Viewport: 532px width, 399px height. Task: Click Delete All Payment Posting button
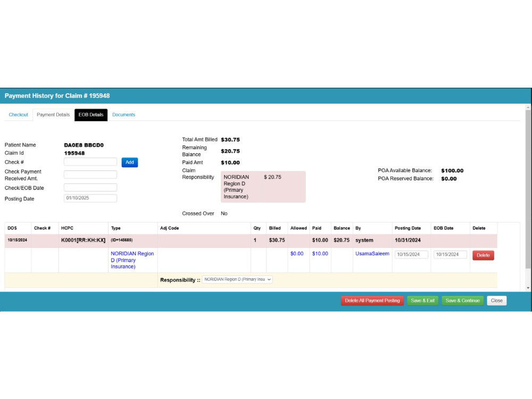pyautogui.click(x=372, y=301)
